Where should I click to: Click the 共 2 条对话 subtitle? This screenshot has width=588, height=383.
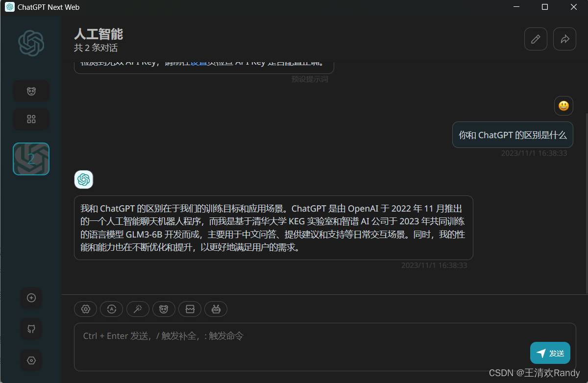click(x=96, y=48)
